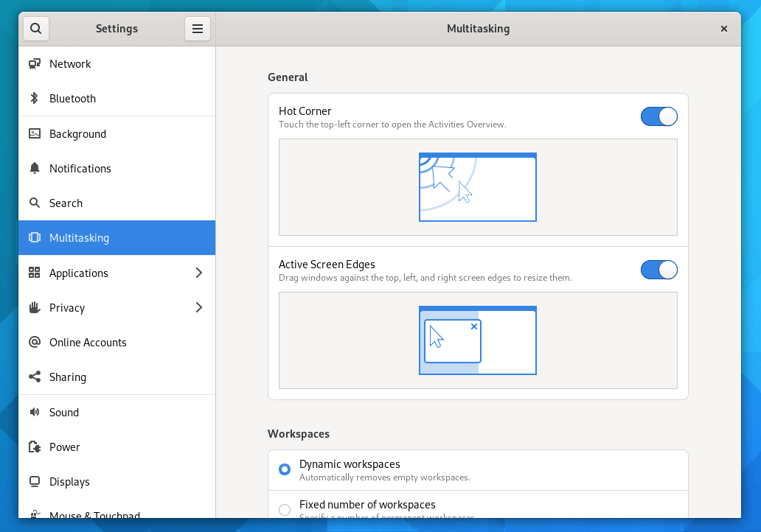Click the Online Accounts icon
The width and height of the screenshot is (761, 532).
pyautogui.click(x=34, y=342)
